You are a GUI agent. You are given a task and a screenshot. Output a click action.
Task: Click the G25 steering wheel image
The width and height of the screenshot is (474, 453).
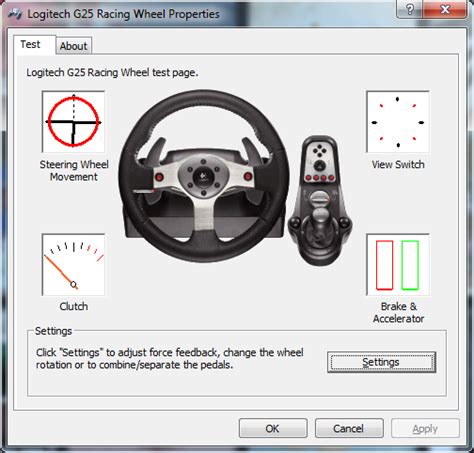coord(204,176)
